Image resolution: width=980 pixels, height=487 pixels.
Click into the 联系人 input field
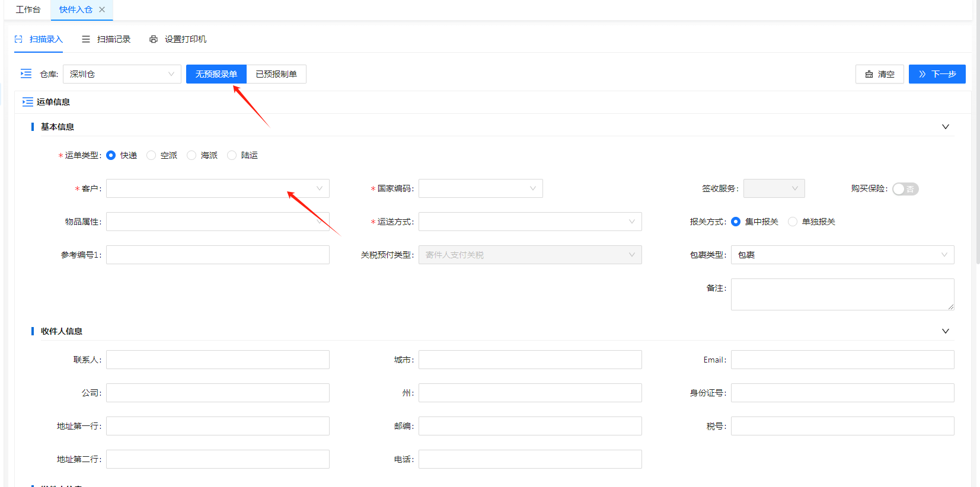point(217,360)
